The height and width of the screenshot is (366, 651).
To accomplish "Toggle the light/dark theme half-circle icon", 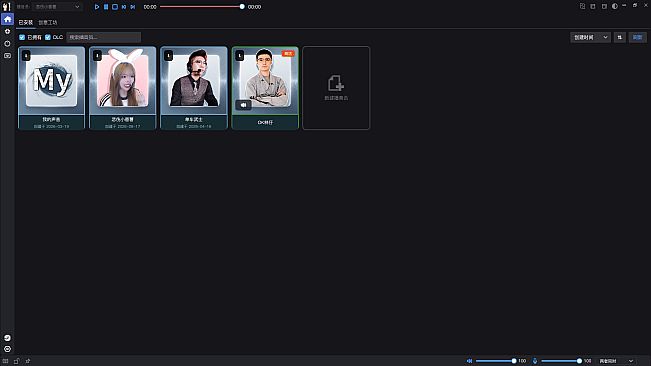I will (614, 6).
